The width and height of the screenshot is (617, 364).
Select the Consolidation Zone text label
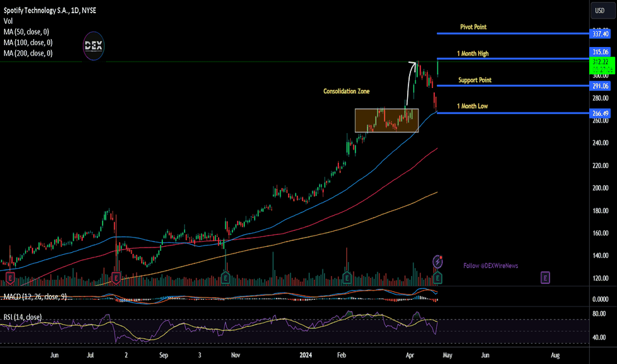(346, 91)
